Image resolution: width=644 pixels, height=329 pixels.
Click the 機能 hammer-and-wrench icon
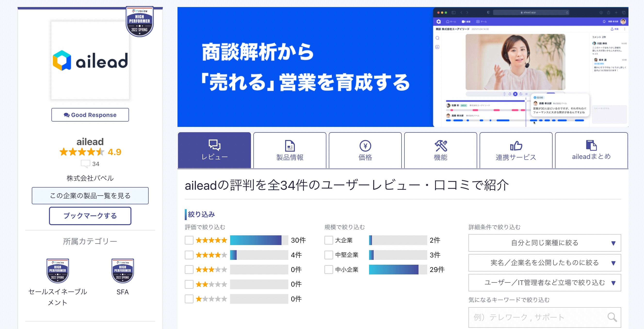click(441, 146)
